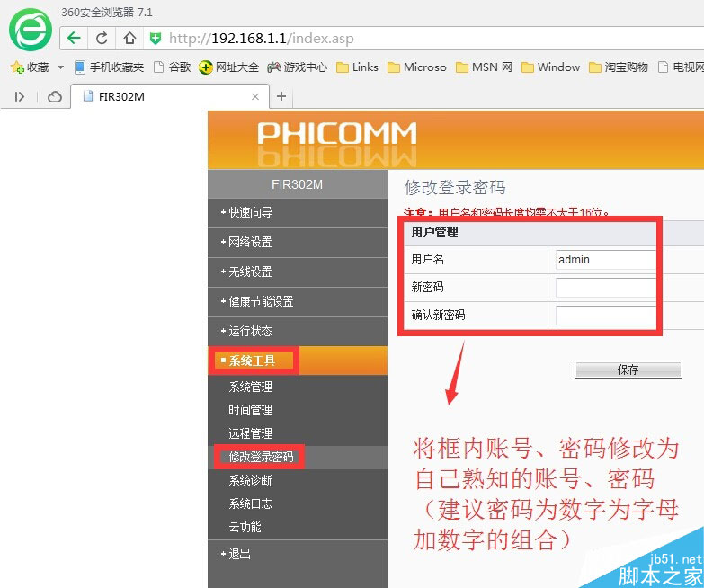Viewport: 704px width, 588px height.
Task: Collapse the 系统工具 menu
Action: tap(298, 361)
